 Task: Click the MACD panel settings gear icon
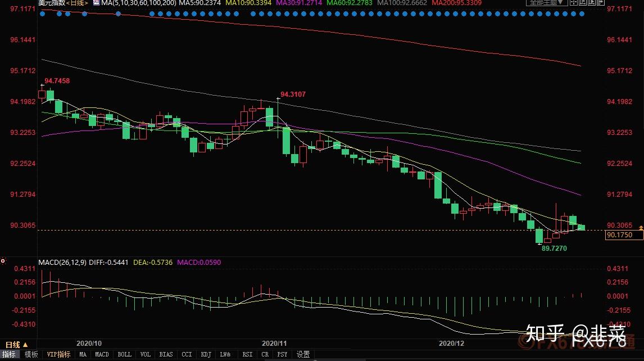(x=3, y=261)
